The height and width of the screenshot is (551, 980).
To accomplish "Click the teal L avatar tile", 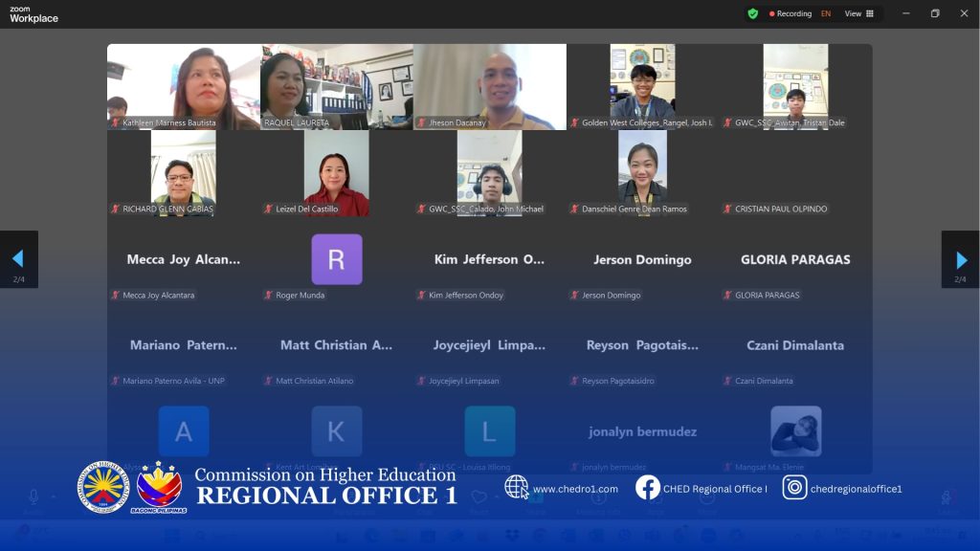I will coord(490,431).
